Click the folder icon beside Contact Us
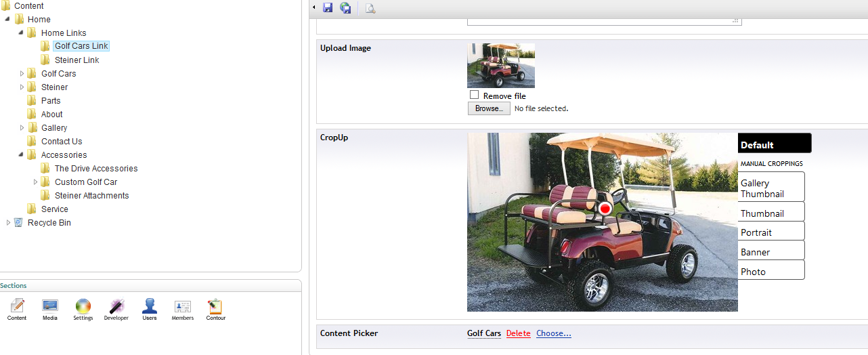Screen dimensions: 868x355 [32, 141]
